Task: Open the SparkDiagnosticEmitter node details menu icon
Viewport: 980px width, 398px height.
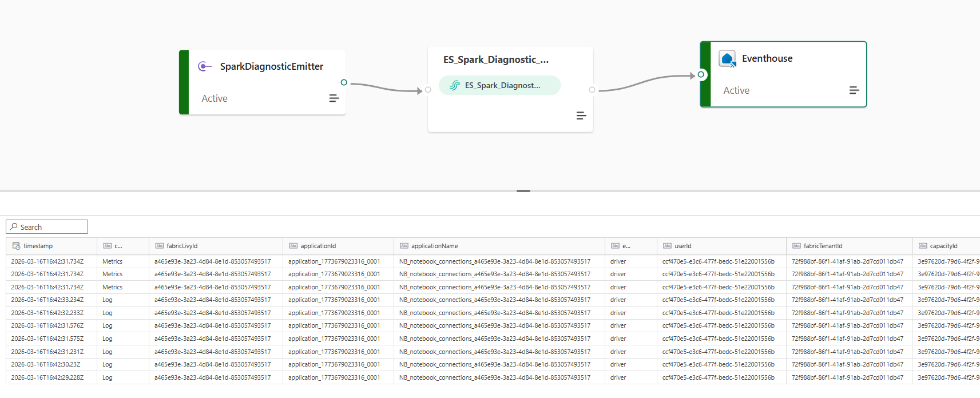Action: point(334,98)
